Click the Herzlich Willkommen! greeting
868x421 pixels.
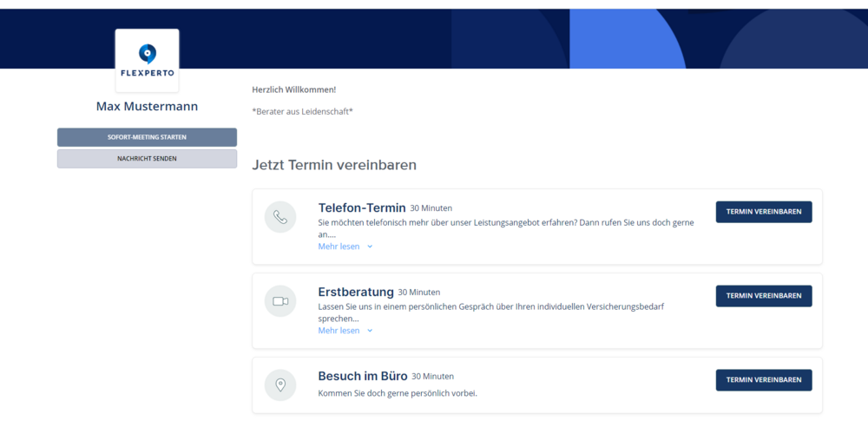(x=294, y=89)
